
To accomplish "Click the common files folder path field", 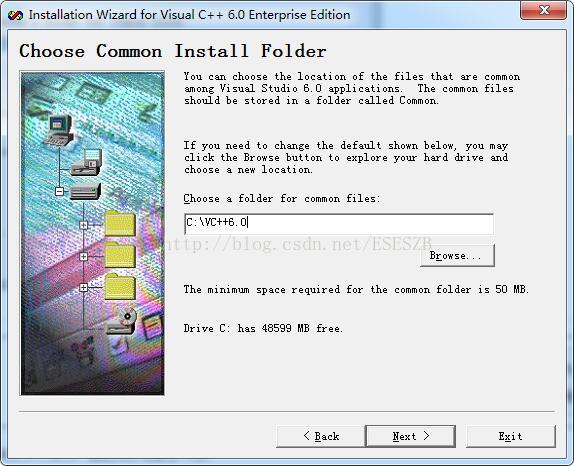I will [339, 224].
